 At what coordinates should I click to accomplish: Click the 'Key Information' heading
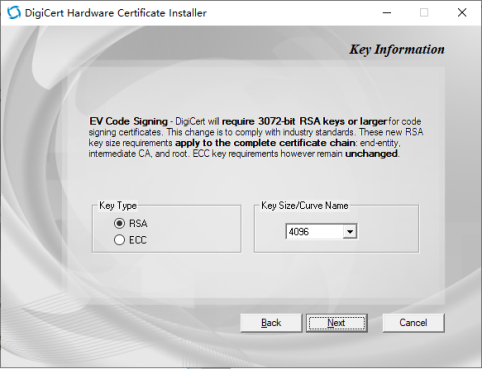click(397, 49)
